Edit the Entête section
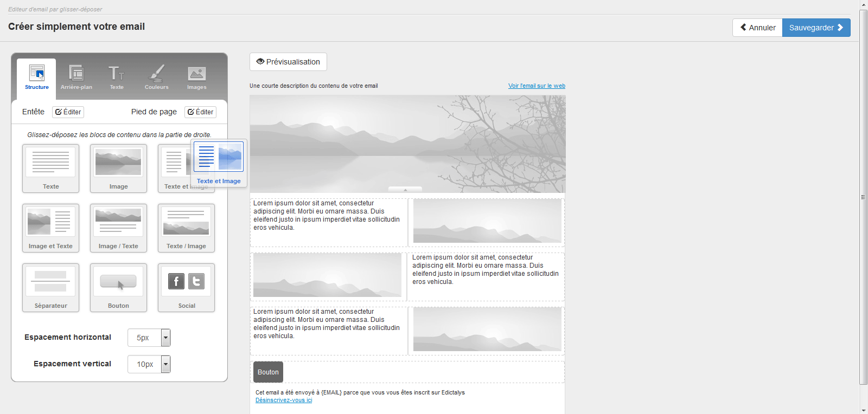The height and width of the screenshot is (414, 868). tap(68, 112)
